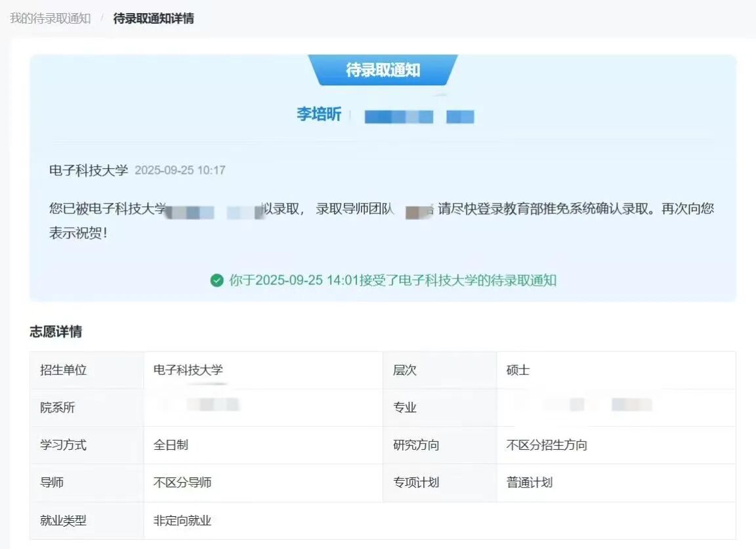Select the applicant name 李培昕
756x549 pixels.
tap(319, 114)
